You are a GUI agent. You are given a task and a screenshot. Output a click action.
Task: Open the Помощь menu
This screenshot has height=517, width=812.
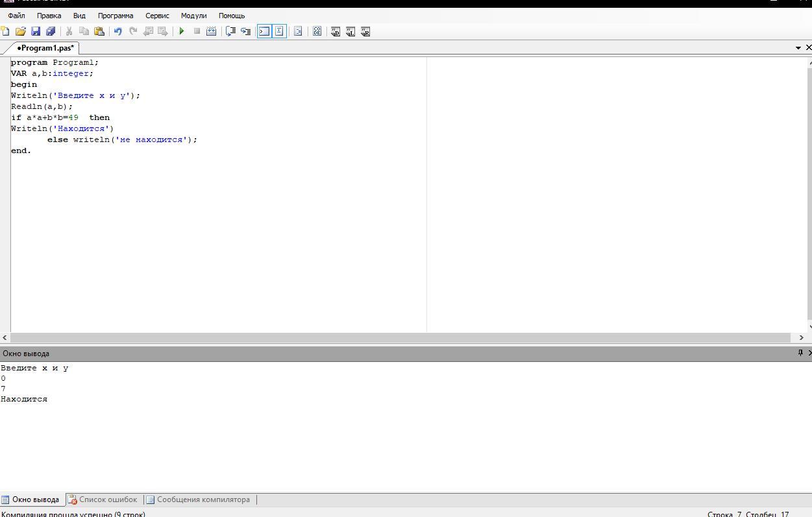pyautogui.click(x=232, y=16)
